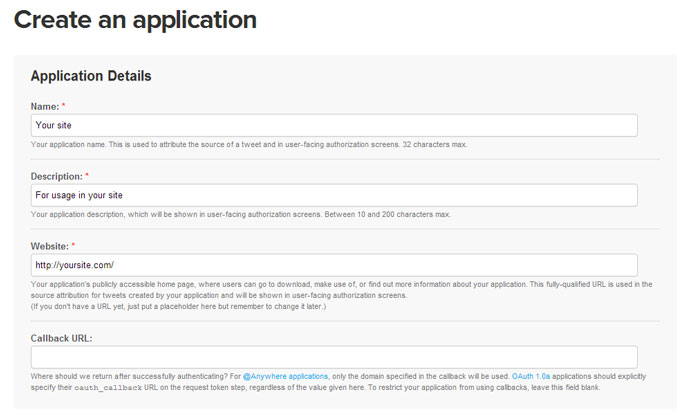Click the red required asterisk beside Description

(87, 175)
